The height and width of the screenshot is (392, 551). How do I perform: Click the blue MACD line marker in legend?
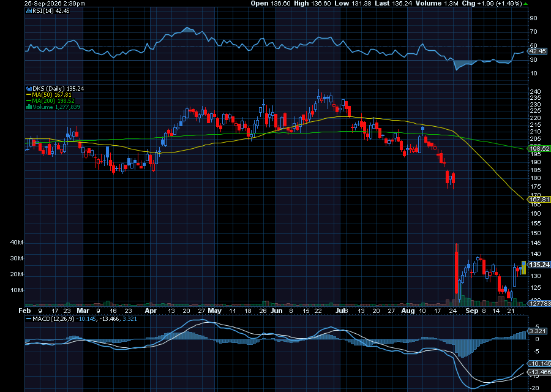click(29, 319)
